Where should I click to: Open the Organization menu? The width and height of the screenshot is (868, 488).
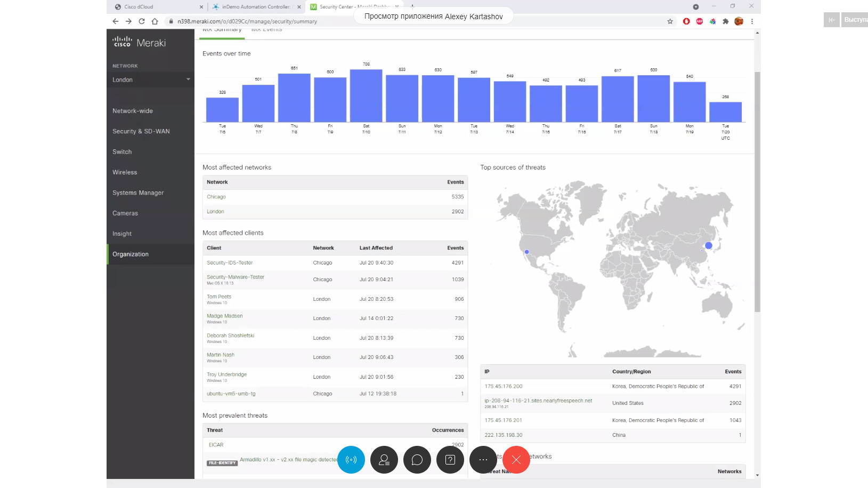131,254
